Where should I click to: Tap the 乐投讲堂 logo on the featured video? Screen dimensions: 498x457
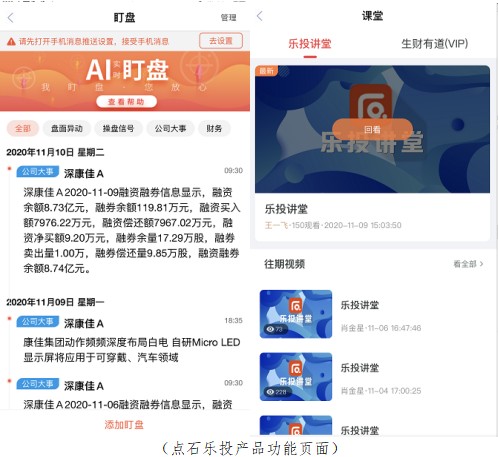coord(370,102)
